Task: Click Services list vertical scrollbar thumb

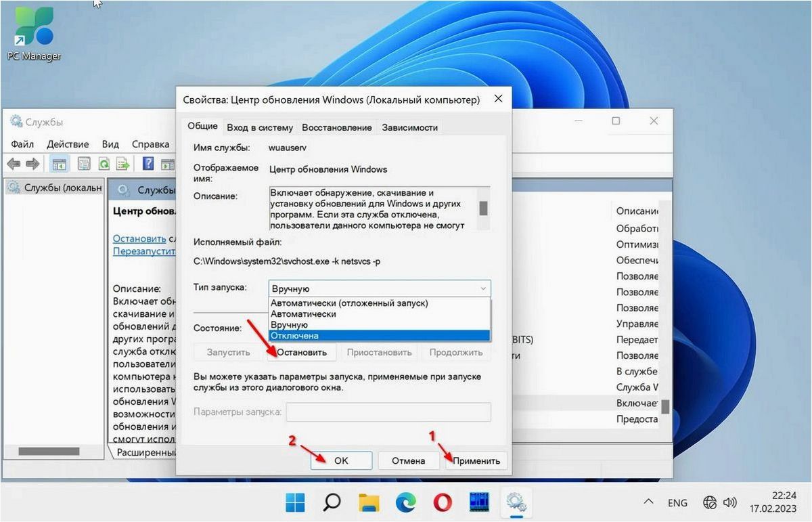Action: pyautogui.click(x=665, y=406)
